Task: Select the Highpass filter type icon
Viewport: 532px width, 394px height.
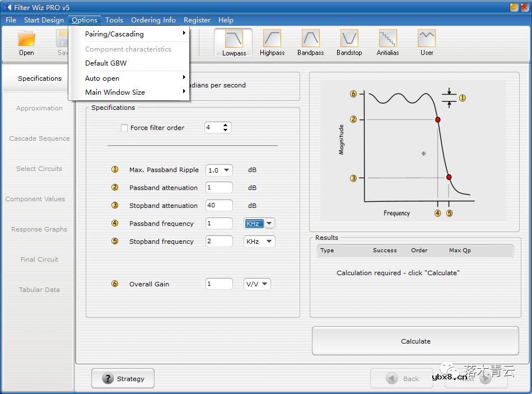Action: point(272,39)
